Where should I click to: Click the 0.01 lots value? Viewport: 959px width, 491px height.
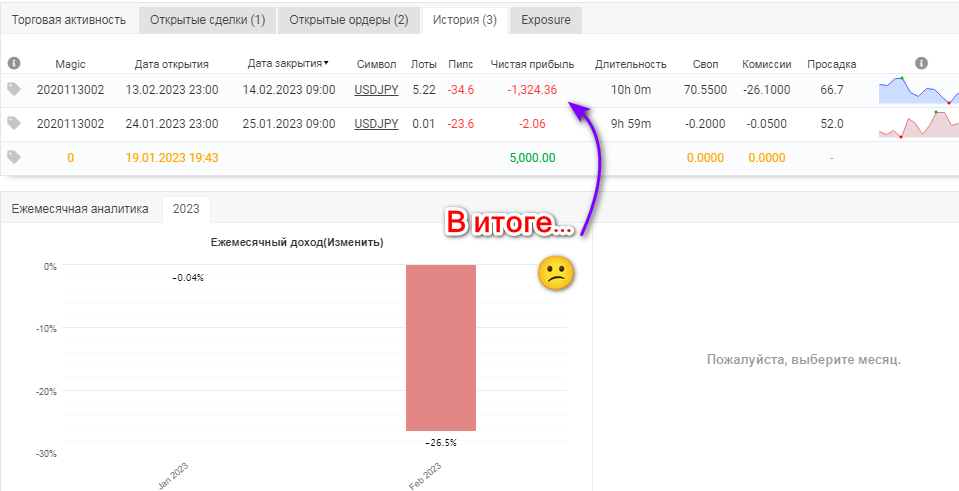click(424, 124)
